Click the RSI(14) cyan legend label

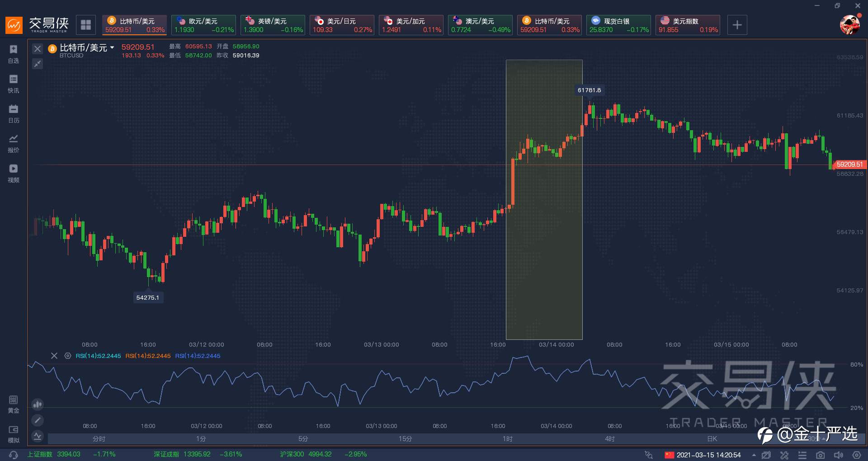tap(98, 356)
